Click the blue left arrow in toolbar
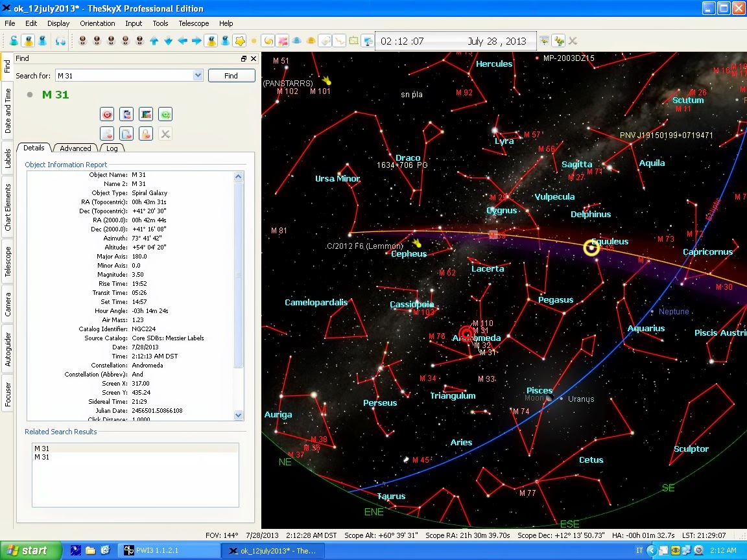 tap(182, 41)
